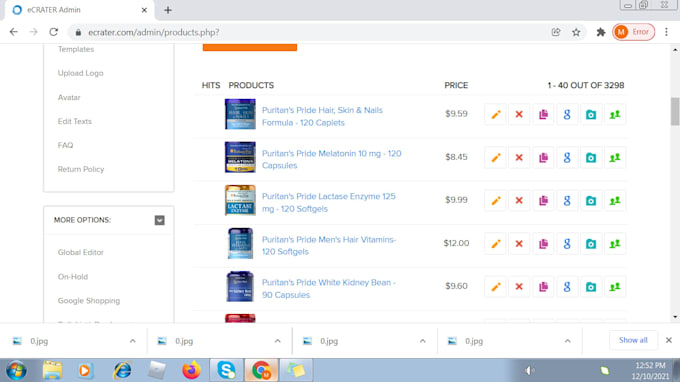Collapse the More Options panel

[x=160, y=220]
